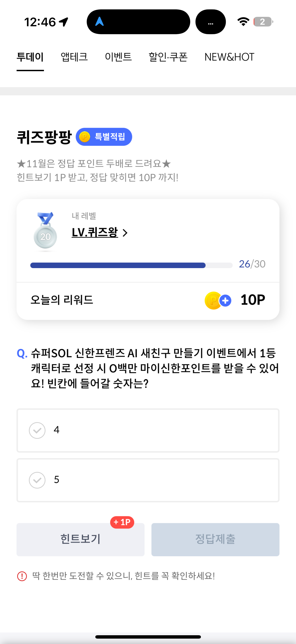Tap the Wi-Fi status icon
296x644 pixels.
click(x=243, y=22)
